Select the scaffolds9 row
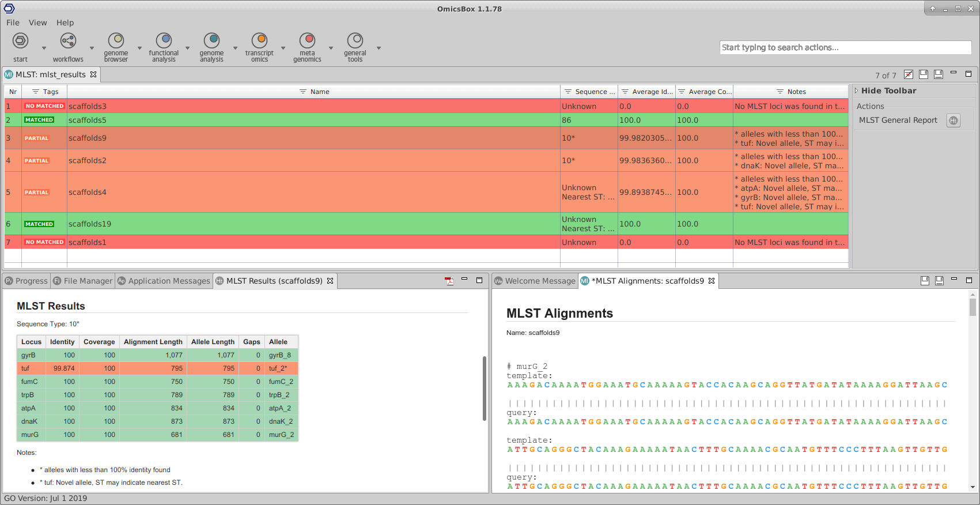980x505 pixels. (426, 138)
